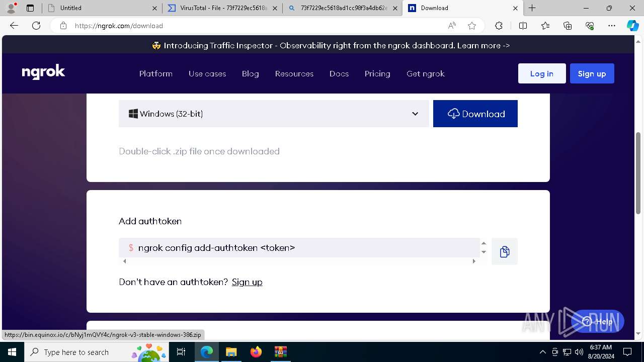The height and width of the screenshot is (362, 644).
Task: Open Read aloud icon in address bar
Action: 452,26
